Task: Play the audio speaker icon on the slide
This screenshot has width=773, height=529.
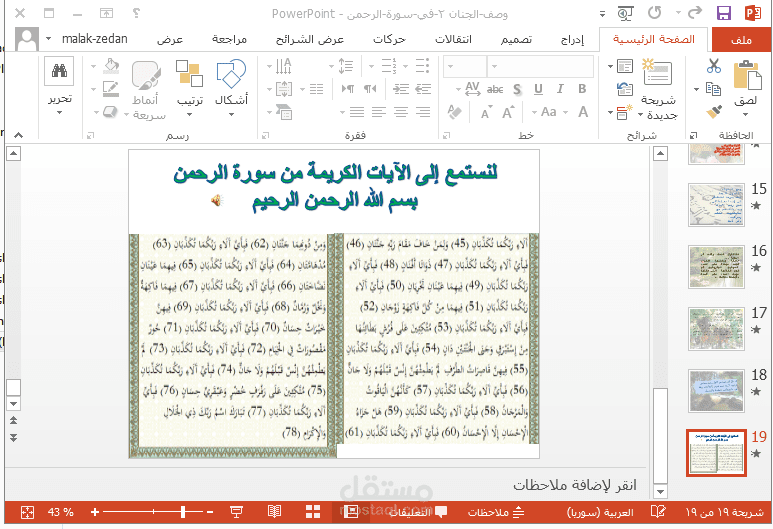Action: (215, 200)
